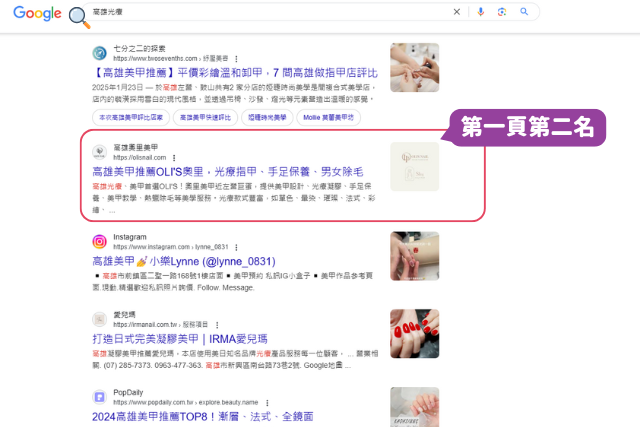Image resolution: width=640 pixels, height=427 pixels.
Task: Select the first sitelink chip under the top result
Action: 131,118
